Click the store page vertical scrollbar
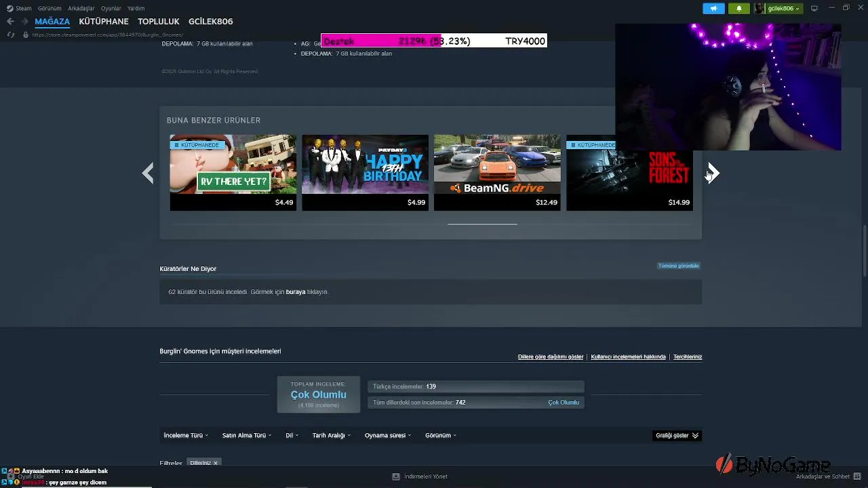 (x=865, y=251)
